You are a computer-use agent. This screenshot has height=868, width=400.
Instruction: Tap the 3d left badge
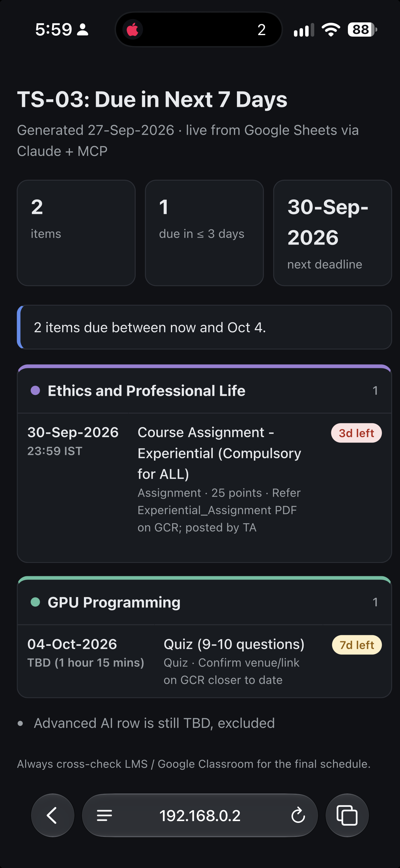pos(356,433)
